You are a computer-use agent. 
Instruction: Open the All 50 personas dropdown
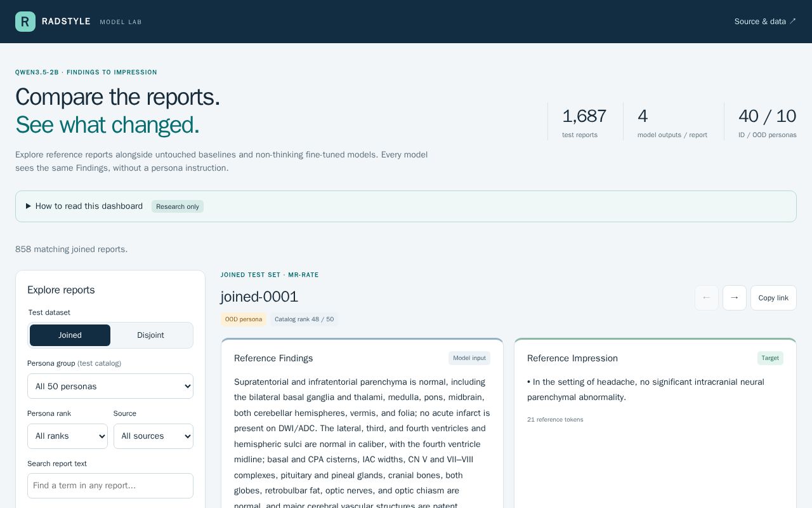pyautogui.click(x=110, y=386)
